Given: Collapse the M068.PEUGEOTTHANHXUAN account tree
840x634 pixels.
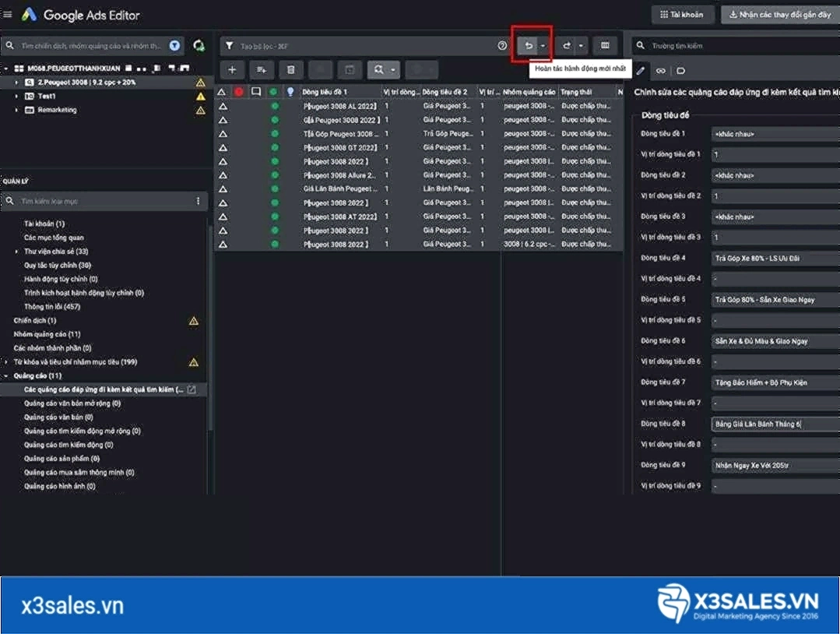Looking at the screenshot, I should pyautogui.click(x=6, y=69).
